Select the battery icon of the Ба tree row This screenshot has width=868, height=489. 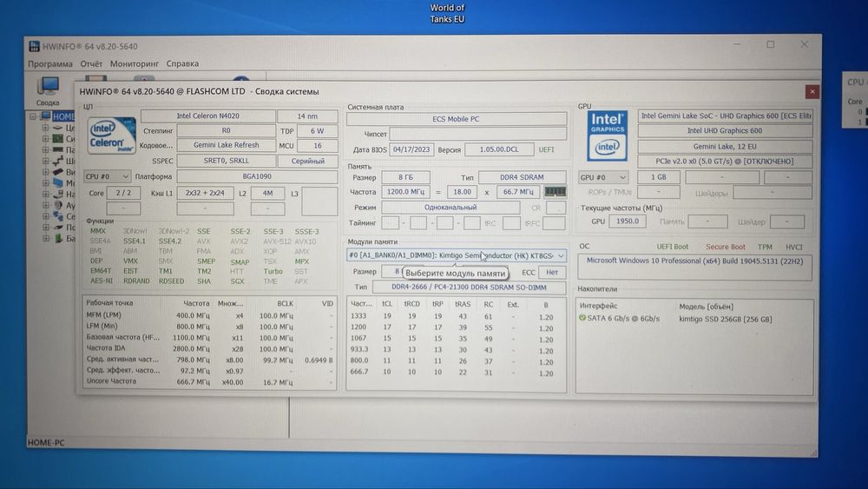(x=58, y=239)
